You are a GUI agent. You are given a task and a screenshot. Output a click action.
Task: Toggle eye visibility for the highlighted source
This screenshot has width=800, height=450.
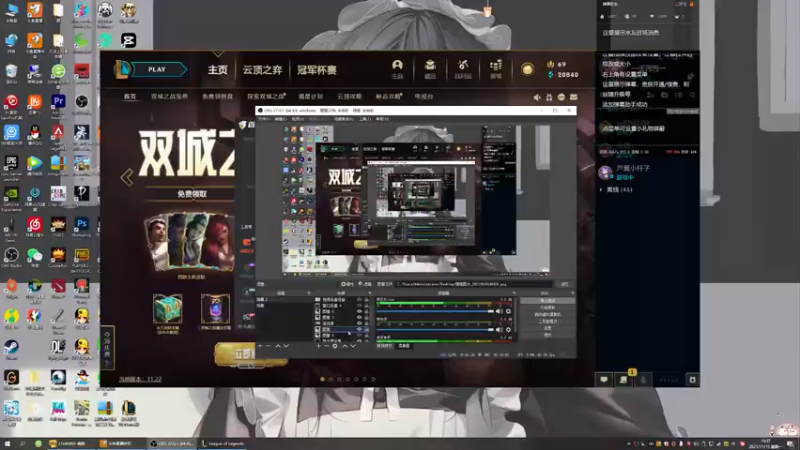pyautogui.click(x=359, y=330)
